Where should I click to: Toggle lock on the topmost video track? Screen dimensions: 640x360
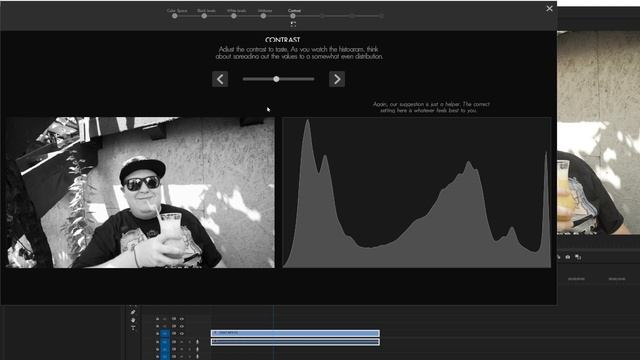click(158, 319)
